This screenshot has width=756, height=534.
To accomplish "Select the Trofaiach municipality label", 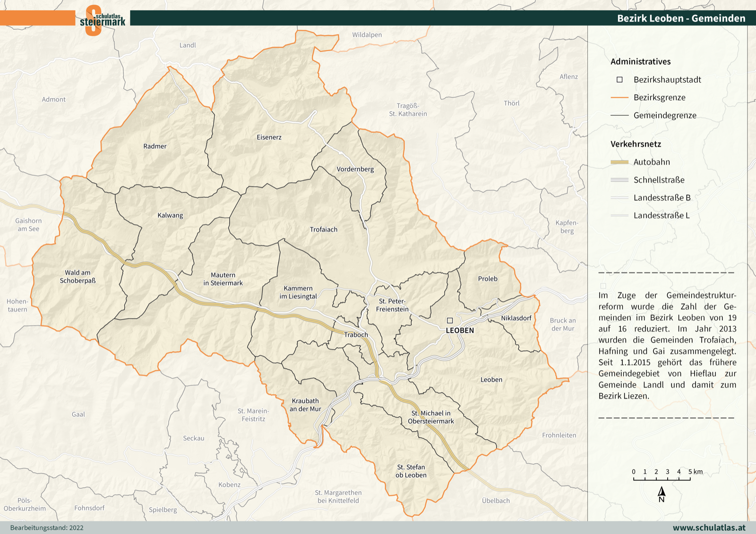I will point(324,229).
